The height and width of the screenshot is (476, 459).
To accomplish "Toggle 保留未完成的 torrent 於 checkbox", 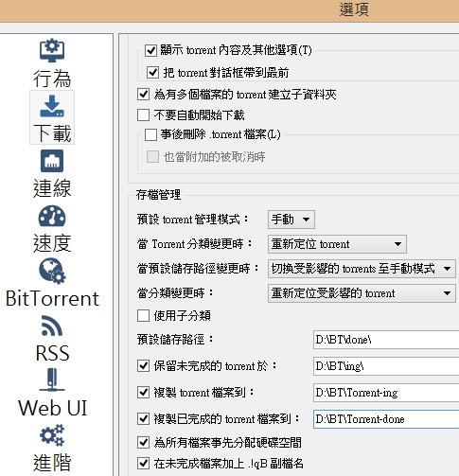I will point(143,366).
